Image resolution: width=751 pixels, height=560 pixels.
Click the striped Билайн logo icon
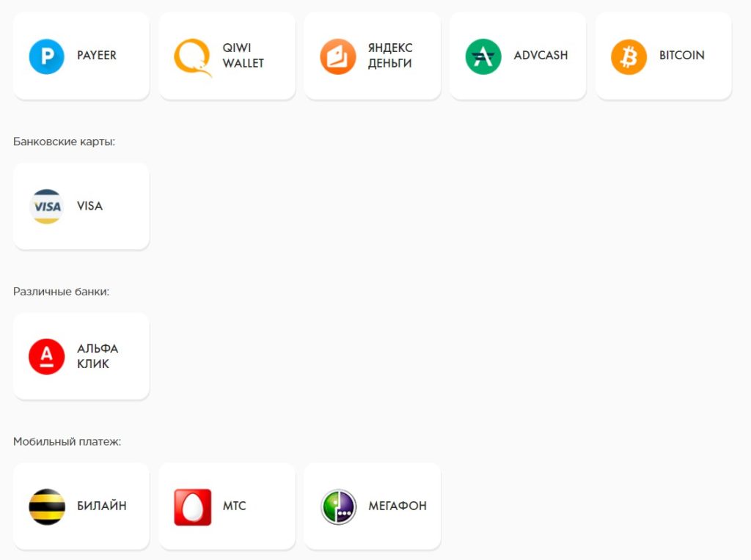[x=47, y=506]
